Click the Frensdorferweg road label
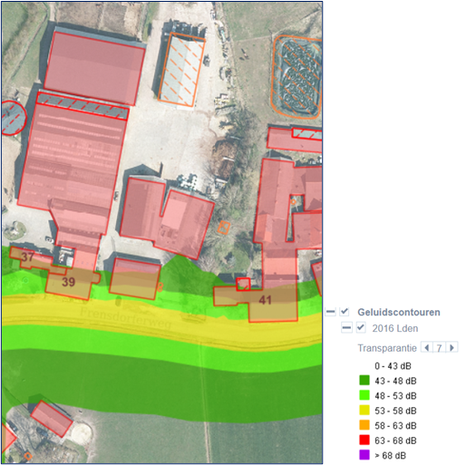 pos(125,317)
